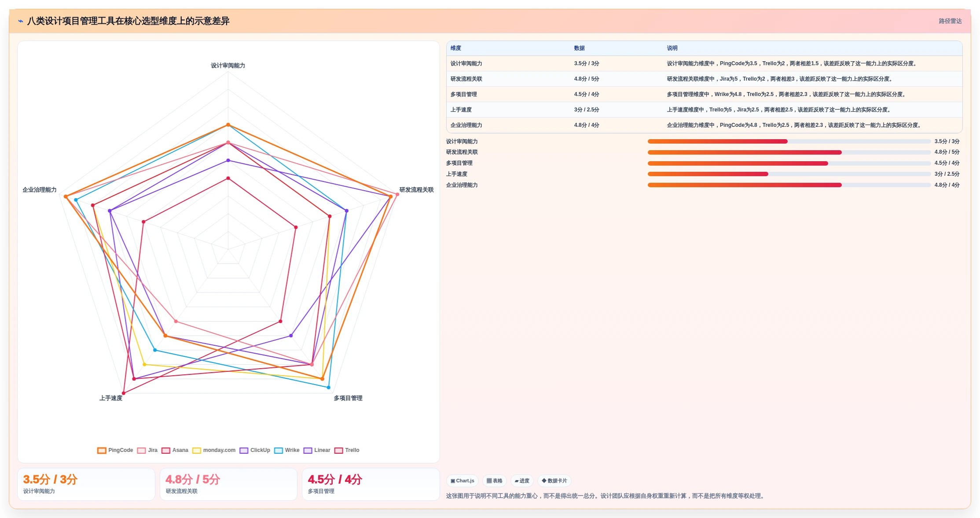The width and height of the screenshot is (980, 518).
Task: Click the 多项目管理 progress bar
Action: point(789,163)
